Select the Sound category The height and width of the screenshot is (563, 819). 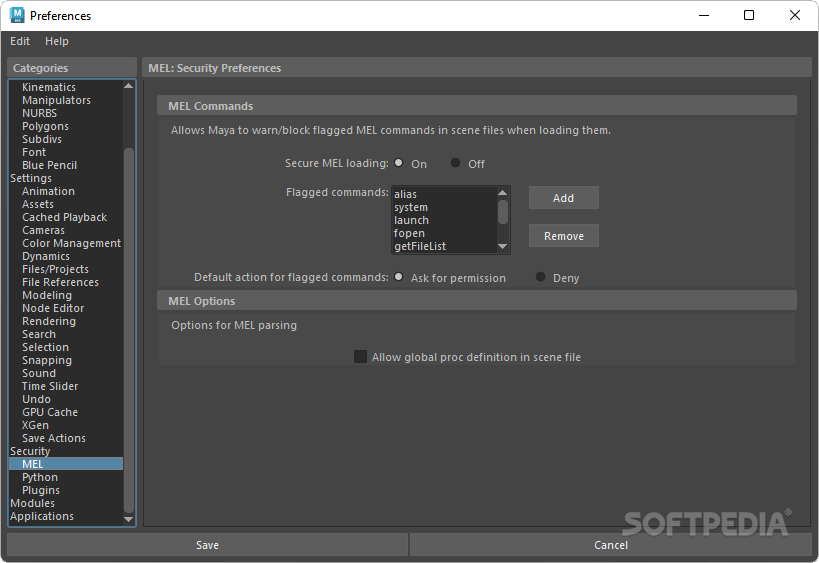tap(66, 373)
